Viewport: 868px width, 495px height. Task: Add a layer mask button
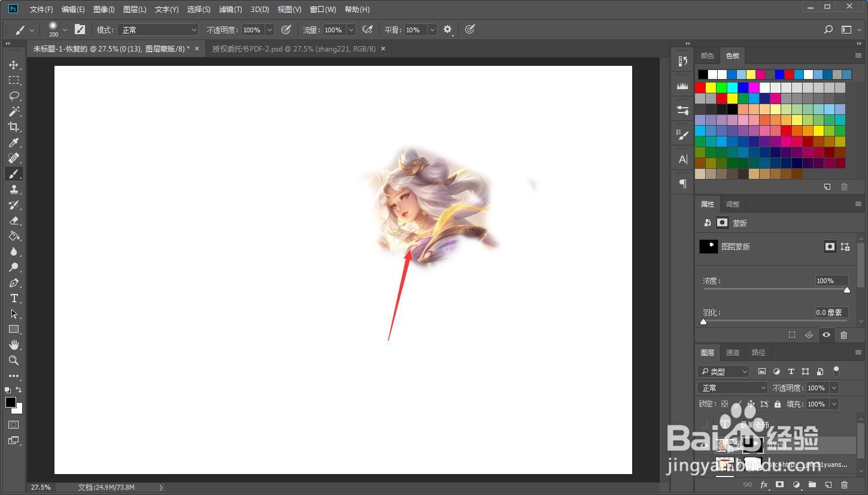(x=780, y=485)
